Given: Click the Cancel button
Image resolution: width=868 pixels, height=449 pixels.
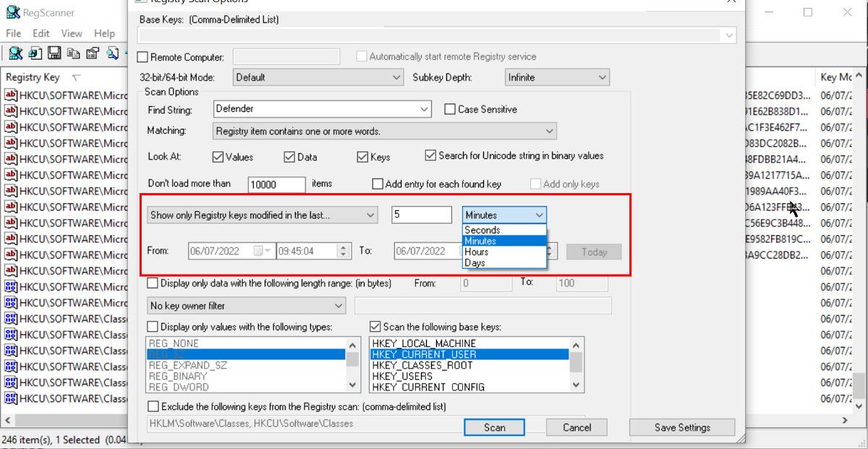Looking at the screenshot, I should 577,427.
